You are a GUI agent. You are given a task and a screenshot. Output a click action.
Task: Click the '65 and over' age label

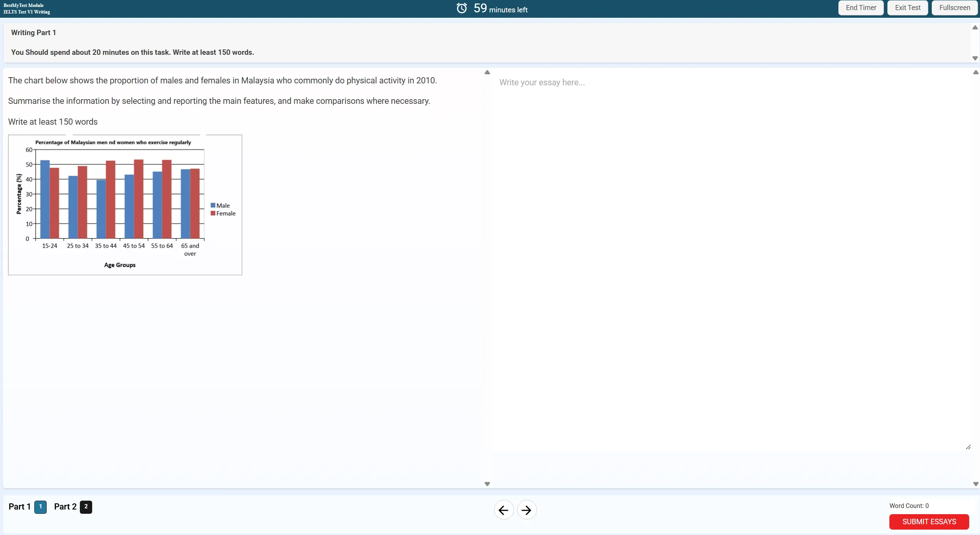pos(190,249)
